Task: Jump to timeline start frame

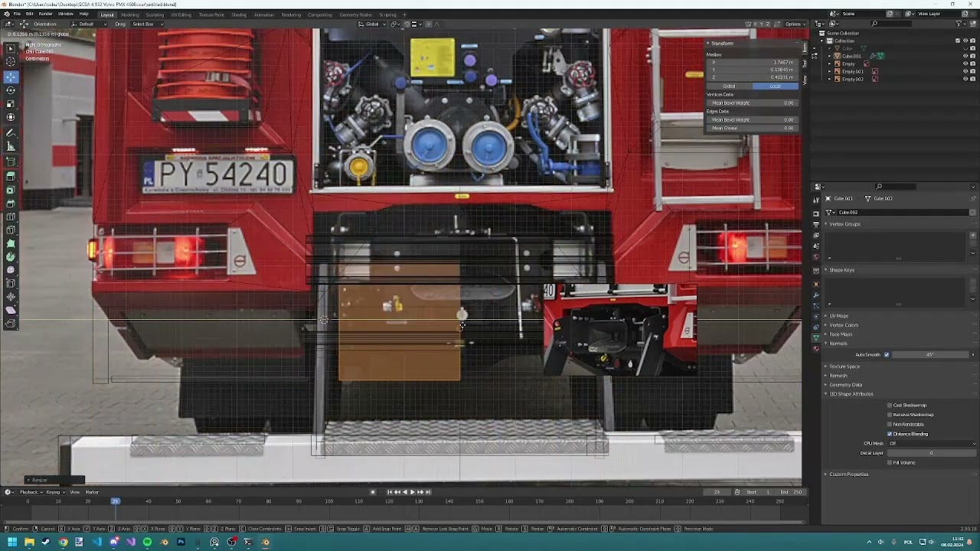Action: [x=389, y=492]
